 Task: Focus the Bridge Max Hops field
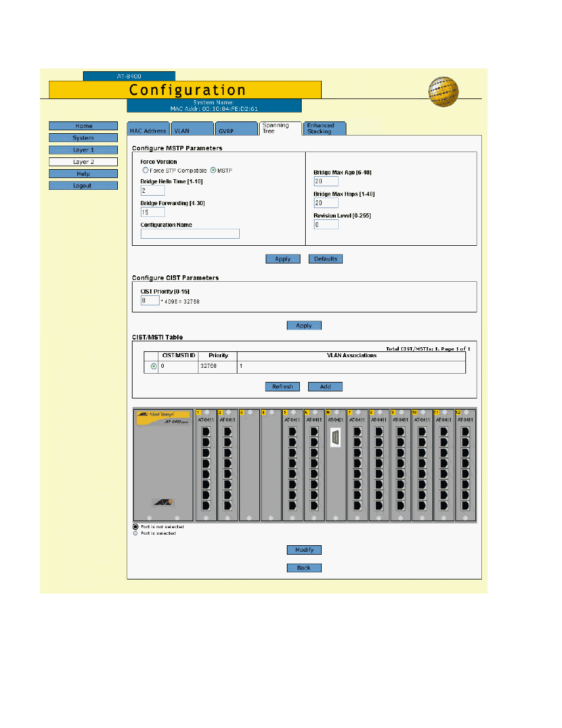pyautogui.click(x=326, y=203)
